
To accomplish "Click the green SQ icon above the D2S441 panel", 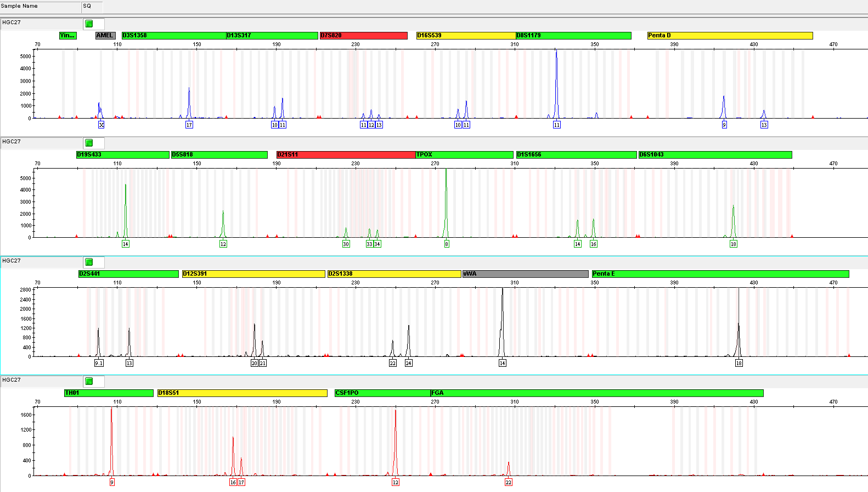I will (x=89, y=262).
